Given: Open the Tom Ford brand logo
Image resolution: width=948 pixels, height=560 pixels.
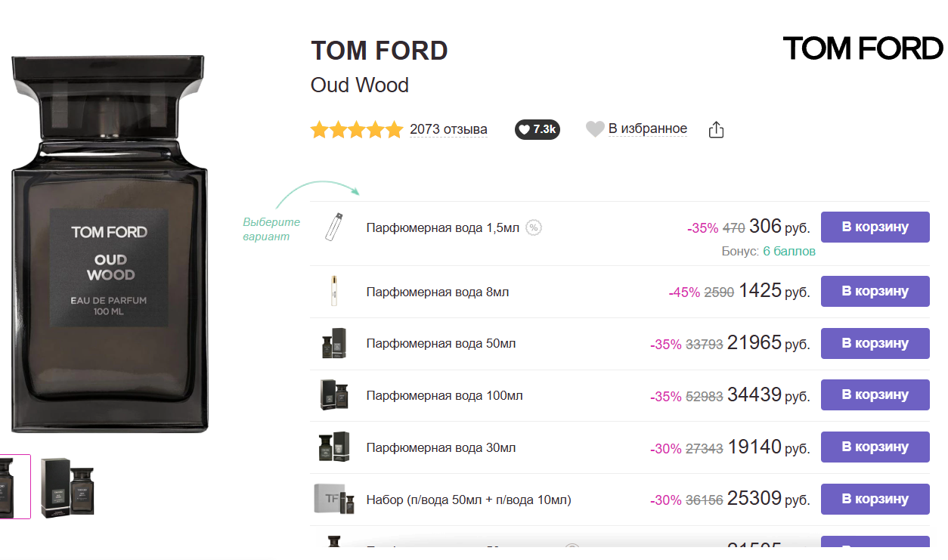Looking at the screenshot, I should [863, 48].
